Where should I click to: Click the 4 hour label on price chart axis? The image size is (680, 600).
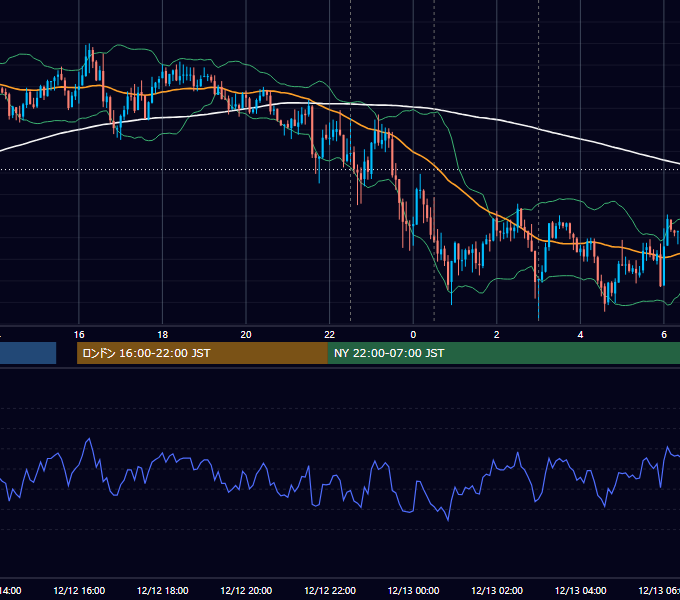[x=580, y=335]
